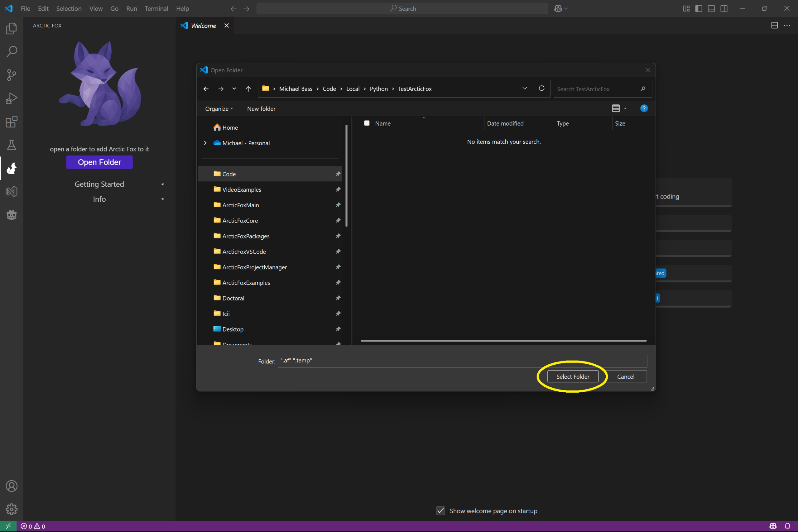Click the purple Open Folder button
This screenshot has width=798, height=532.
[99, 162]
